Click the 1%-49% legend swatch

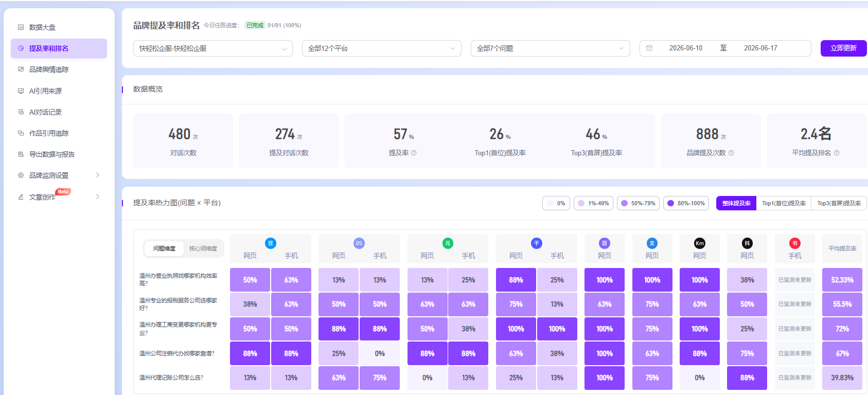pyautogui.click(x=581, y=203)
